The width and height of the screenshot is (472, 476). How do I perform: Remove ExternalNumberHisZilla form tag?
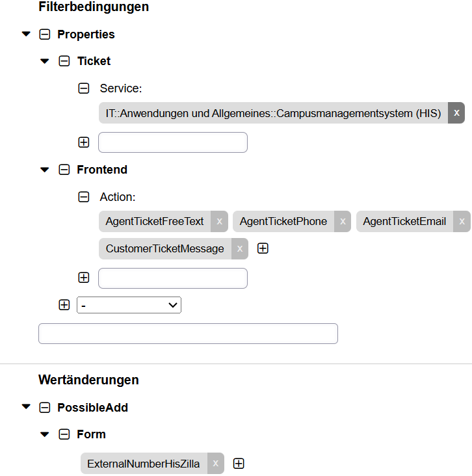pyautogui.click(x=215, y=463)
